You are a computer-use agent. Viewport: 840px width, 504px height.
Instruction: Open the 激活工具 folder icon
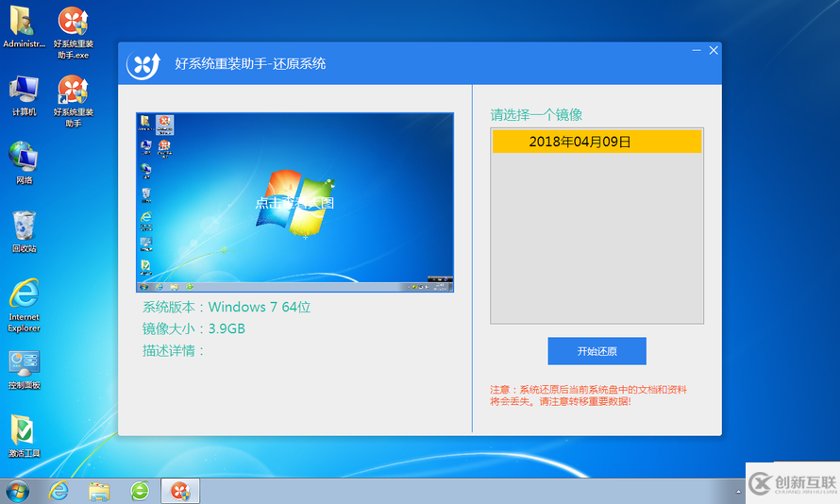coord(24,436)
